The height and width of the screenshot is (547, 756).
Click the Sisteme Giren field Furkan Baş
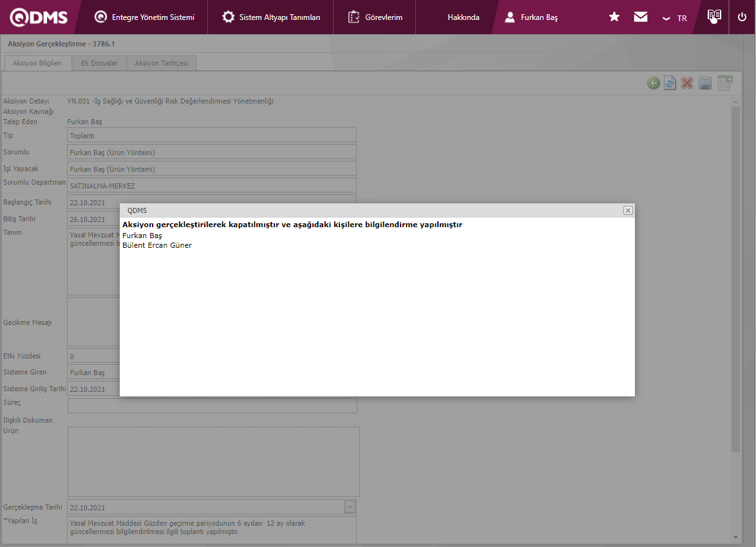(93, 372)
